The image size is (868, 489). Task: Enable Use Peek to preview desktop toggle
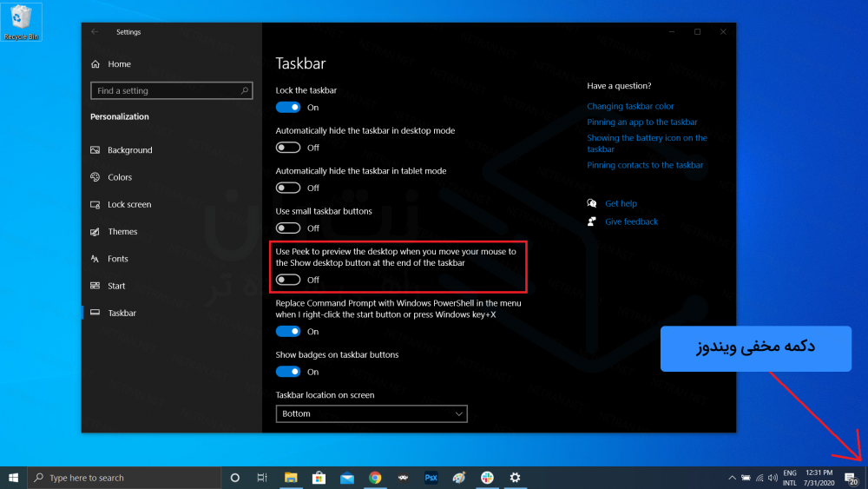288,280
